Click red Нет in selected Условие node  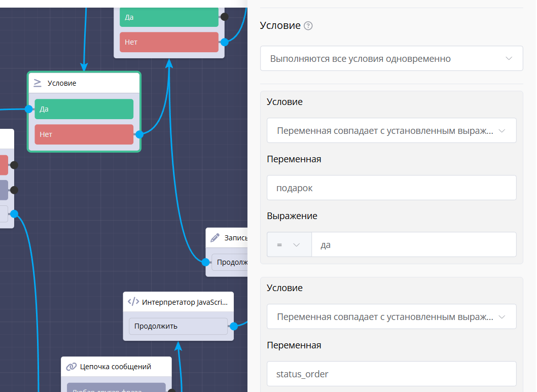coord(84,134)
